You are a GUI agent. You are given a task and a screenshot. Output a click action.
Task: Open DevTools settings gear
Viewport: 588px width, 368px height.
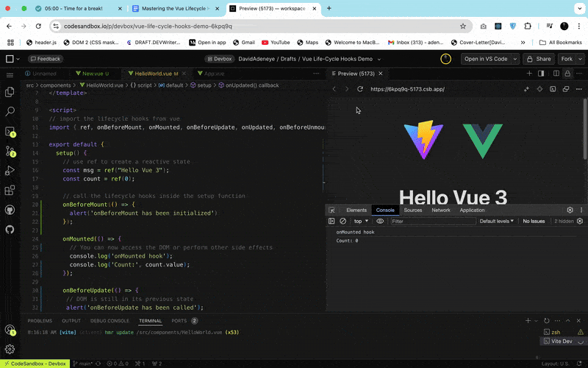pyautogui.click(x=570, y=210)
